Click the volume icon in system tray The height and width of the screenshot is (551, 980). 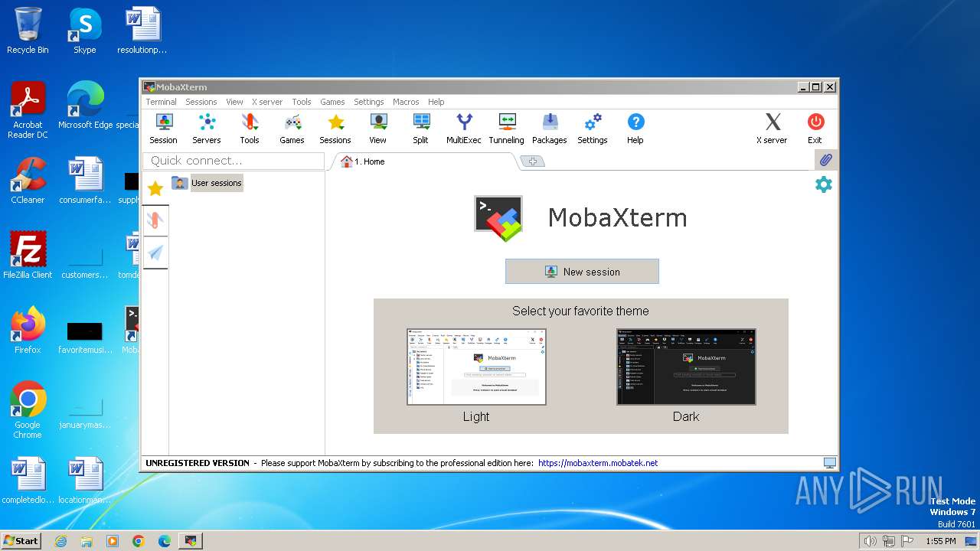[870, 541]
